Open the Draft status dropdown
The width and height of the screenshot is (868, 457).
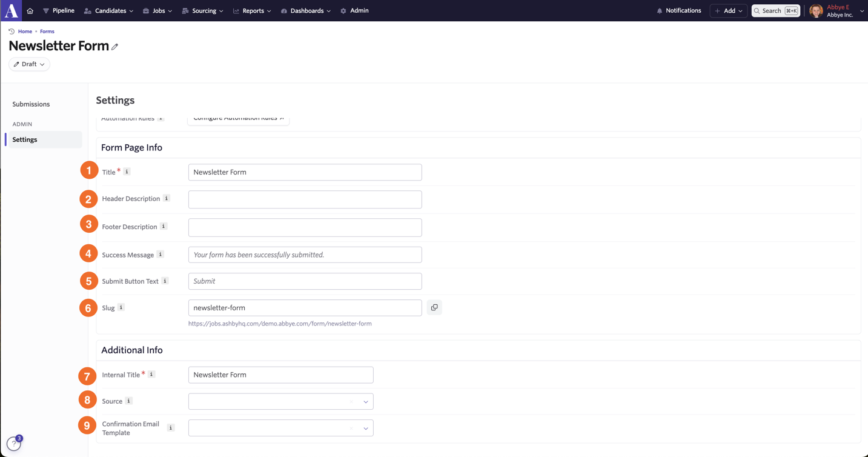[x=29, y=64]
